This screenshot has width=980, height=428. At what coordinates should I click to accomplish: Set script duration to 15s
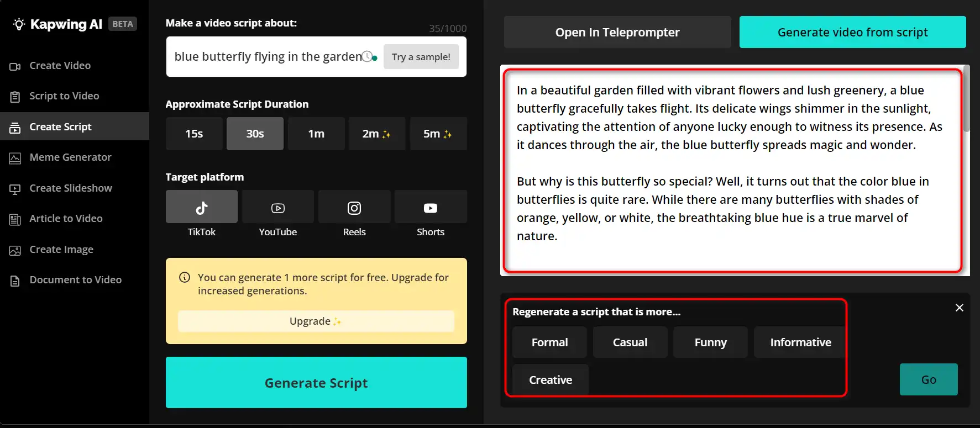[194, 134]
